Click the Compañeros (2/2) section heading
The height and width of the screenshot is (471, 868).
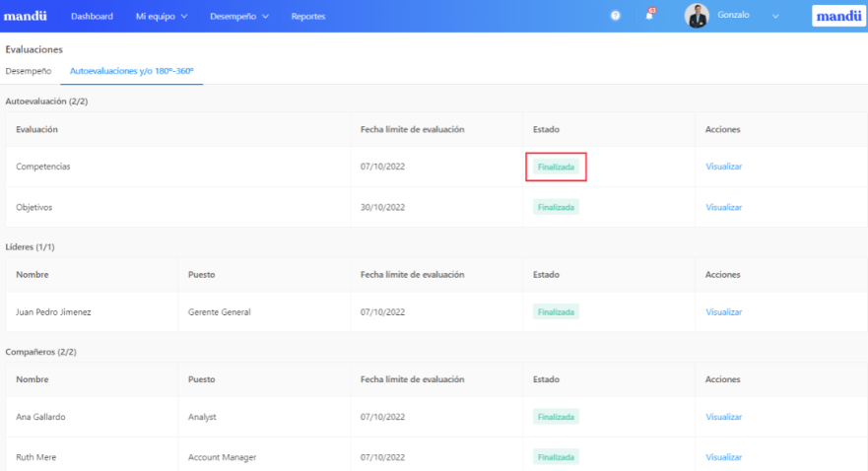[x=41, y=352]
